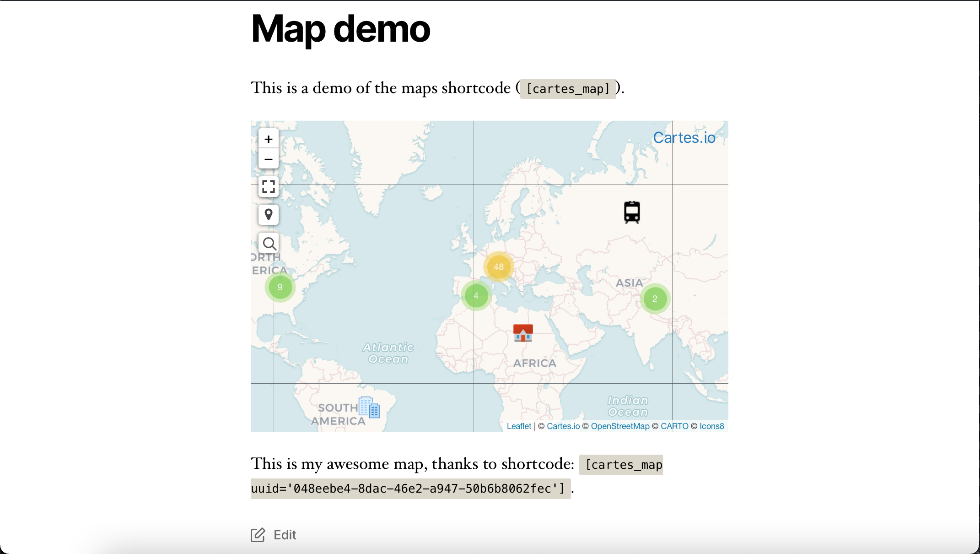Click the red house marker in Africa
This screenshot has height=554, width=980.
523,333
